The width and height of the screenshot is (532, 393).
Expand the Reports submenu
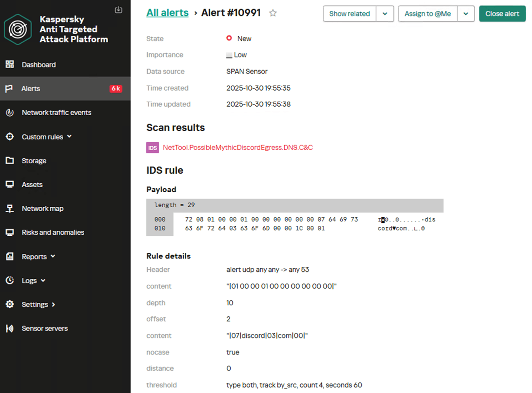[53, 256]
